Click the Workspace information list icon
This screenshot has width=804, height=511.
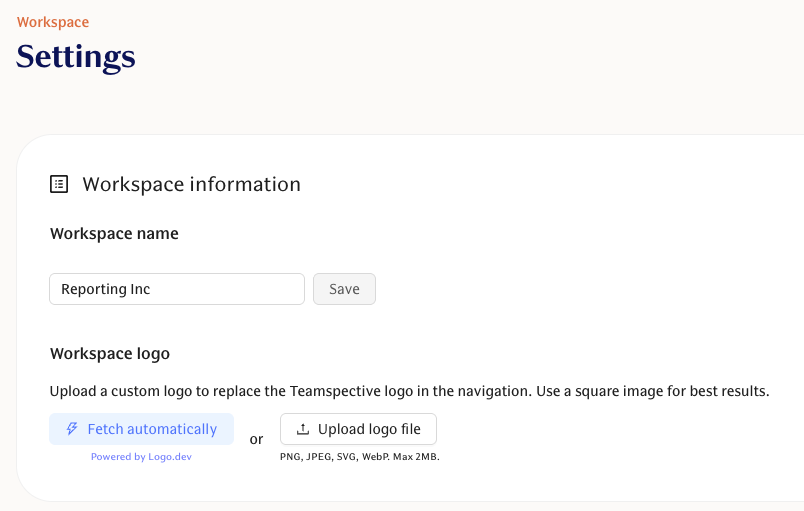click(59, 184)
